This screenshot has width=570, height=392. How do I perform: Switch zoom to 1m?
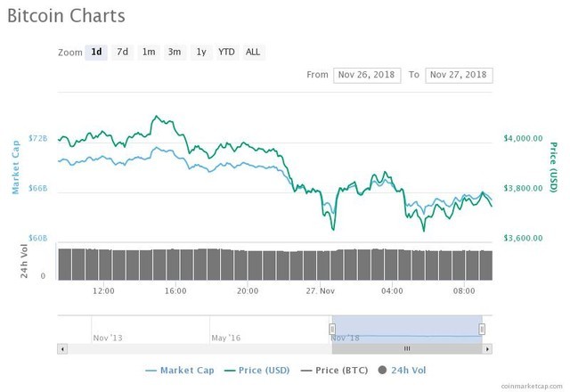149,52
